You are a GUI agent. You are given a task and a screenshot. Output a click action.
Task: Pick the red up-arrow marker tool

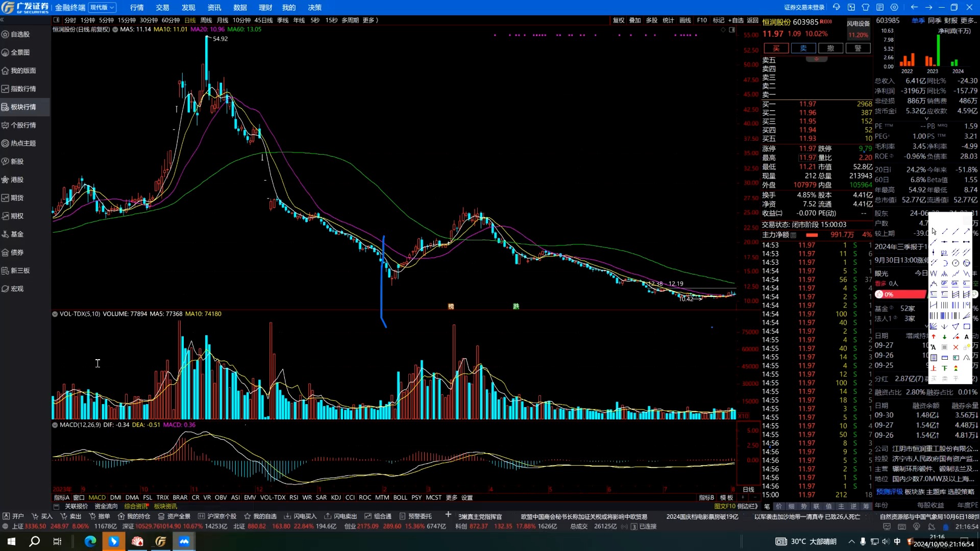click(934, 337)
